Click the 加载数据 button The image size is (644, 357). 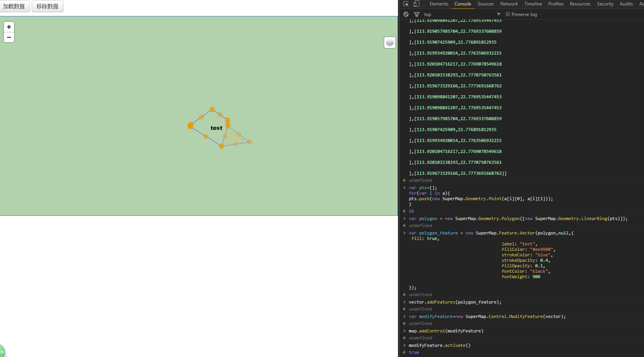pyautogui.click(x=14, y=6)
